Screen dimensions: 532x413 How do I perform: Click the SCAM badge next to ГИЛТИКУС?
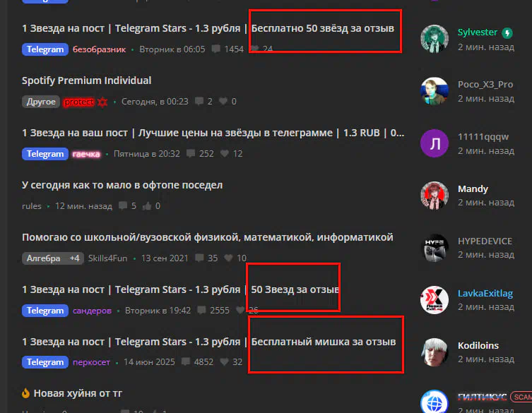pyautogui.click(x=522, y=397)
